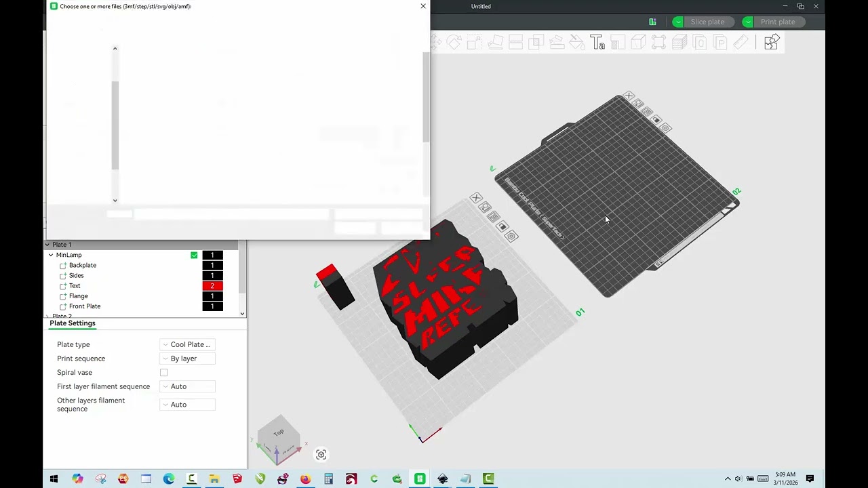The image size is (868, 488).
Task: Click the layered slices toolbar icon
Action: click(679, 43)
